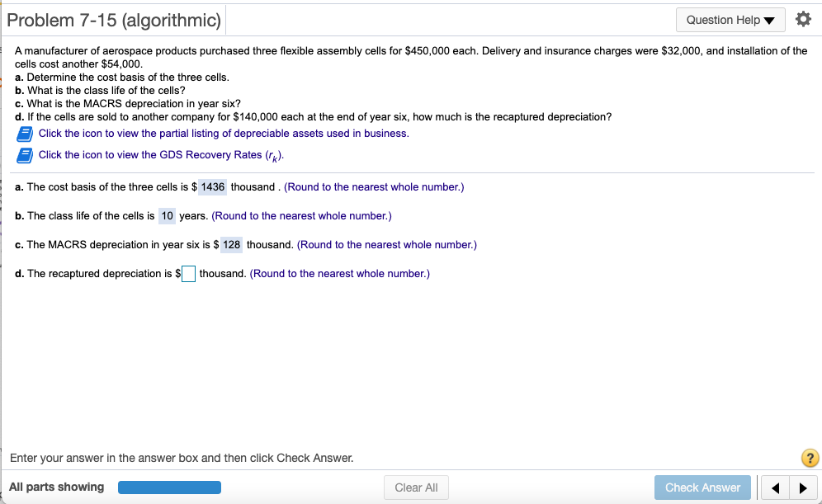822x504 pixels.
Task: Open Question Help assistance choices
Action: [x=730, y=20]
